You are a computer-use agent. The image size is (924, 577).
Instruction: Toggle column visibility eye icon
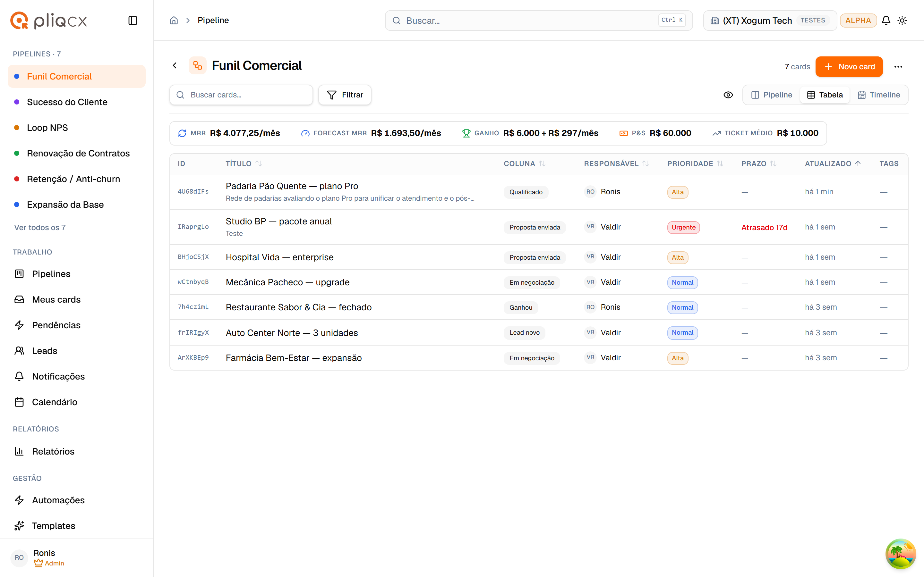point(728,95)
